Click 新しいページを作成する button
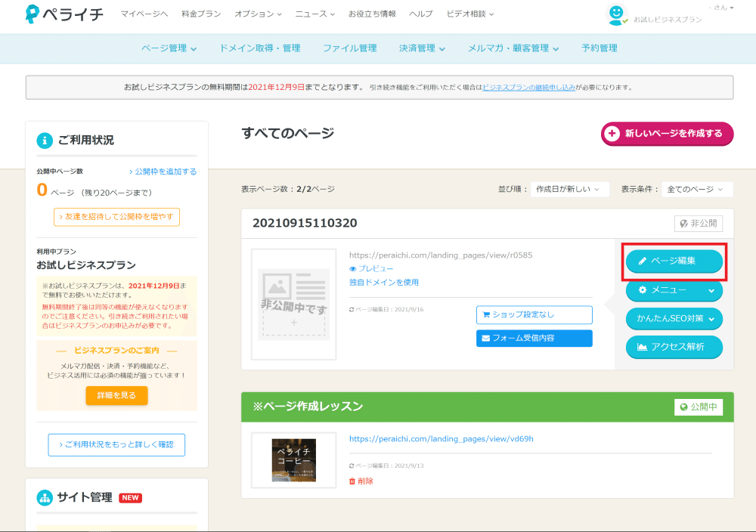The width and height of the screenshot is (756, 532). (668, 134)
